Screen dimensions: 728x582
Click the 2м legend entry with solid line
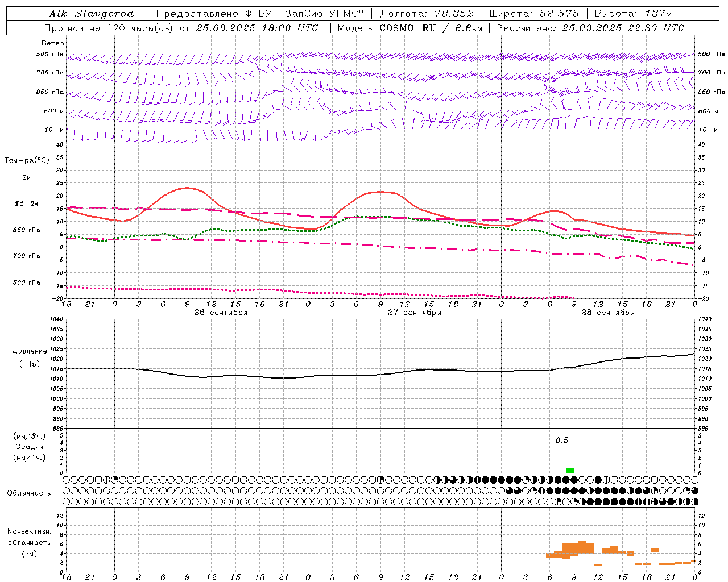(27, 180)
